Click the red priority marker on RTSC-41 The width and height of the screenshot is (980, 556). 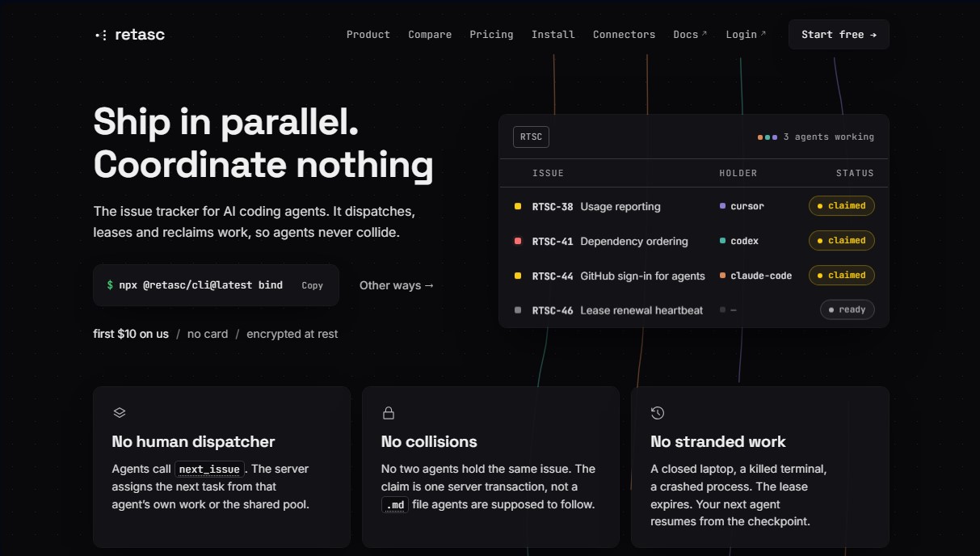click(x=518, y=241)
